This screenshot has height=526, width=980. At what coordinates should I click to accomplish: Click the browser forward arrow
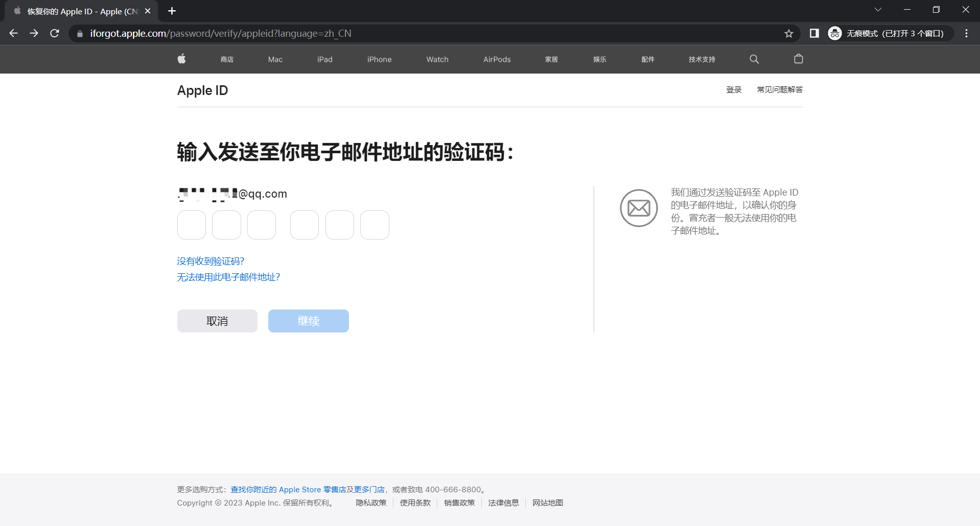(34, 33)
